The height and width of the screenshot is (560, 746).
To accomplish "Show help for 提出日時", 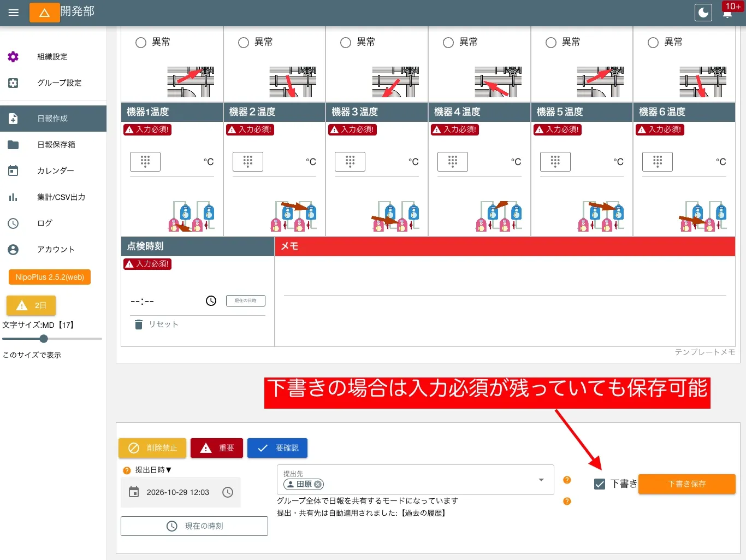I will pyautogui.click(x=127, y=470).
